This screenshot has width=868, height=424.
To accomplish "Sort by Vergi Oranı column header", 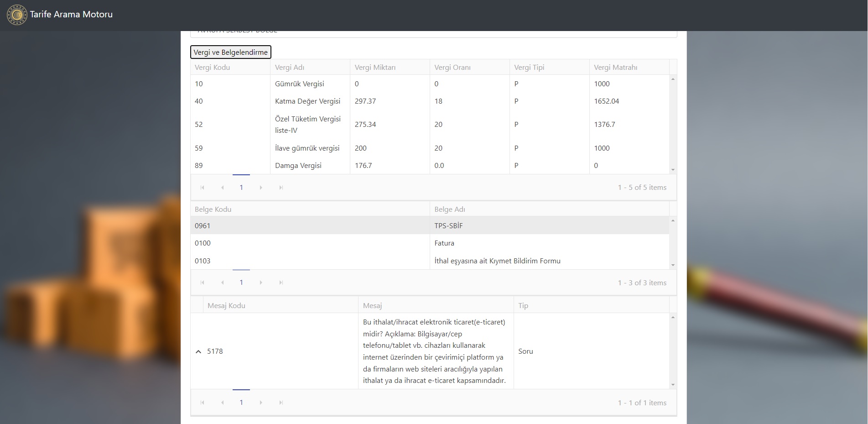I will (x=470, y=67).
